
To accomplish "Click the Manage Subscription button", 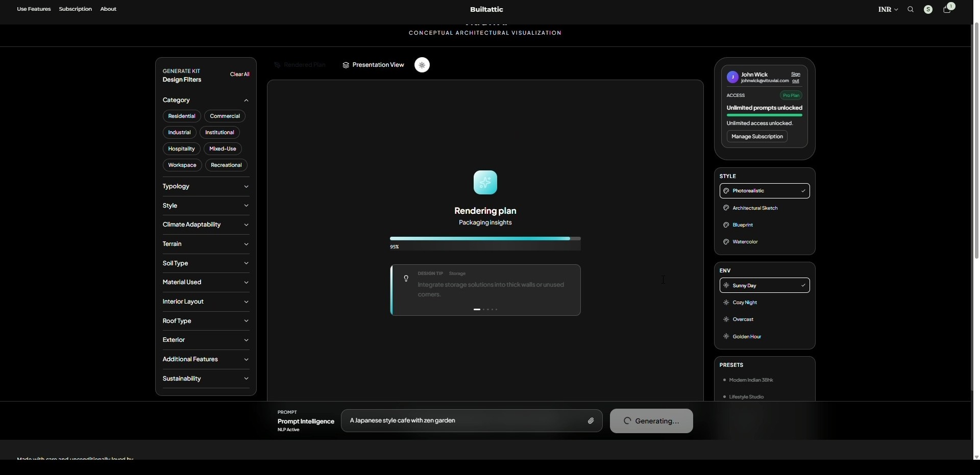I will pyautogui.click(x=757, y=137).
